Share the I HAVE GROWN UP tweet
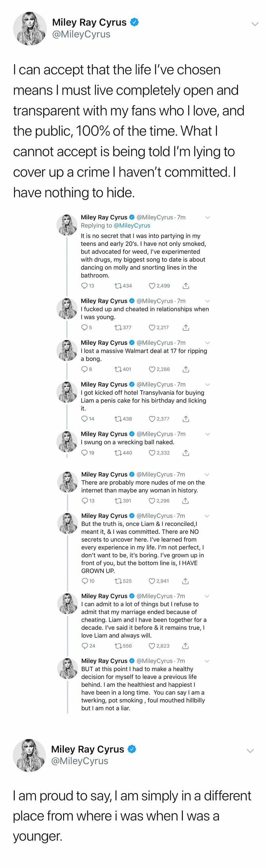 [185, 581]
